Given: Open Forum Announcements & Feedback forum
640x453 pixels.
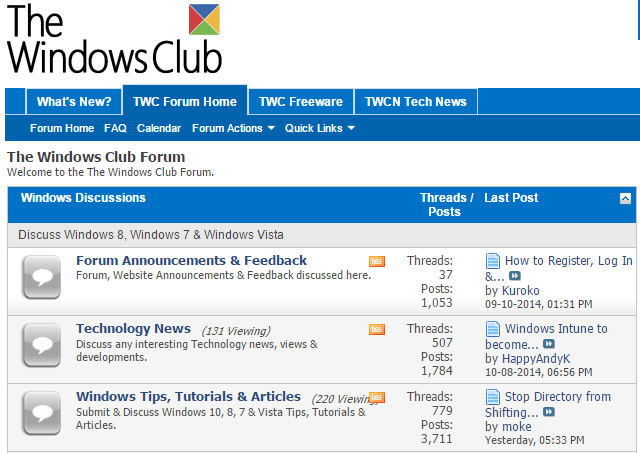Looking at the screenshot, I should [x=191, y=260].
